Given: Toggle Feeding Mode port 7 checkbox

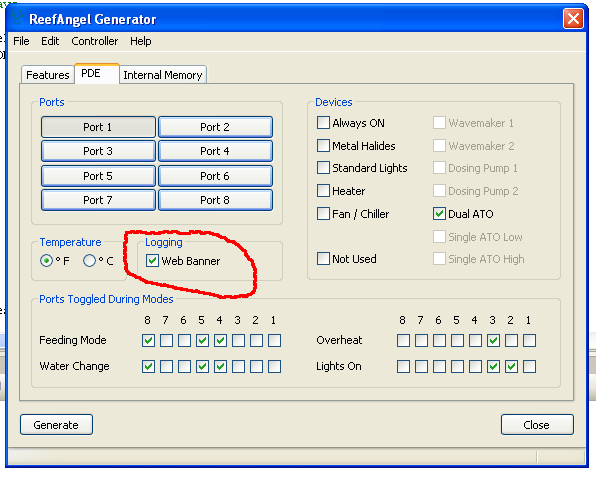Looking at the screenshot, I should (x=166, y=341).
